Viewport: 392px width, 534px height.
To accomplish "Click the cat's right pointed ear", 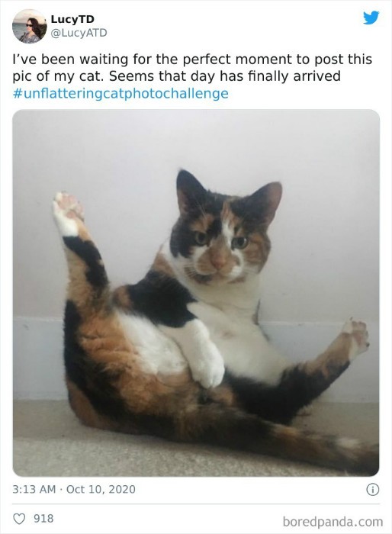I will point(268,199).
